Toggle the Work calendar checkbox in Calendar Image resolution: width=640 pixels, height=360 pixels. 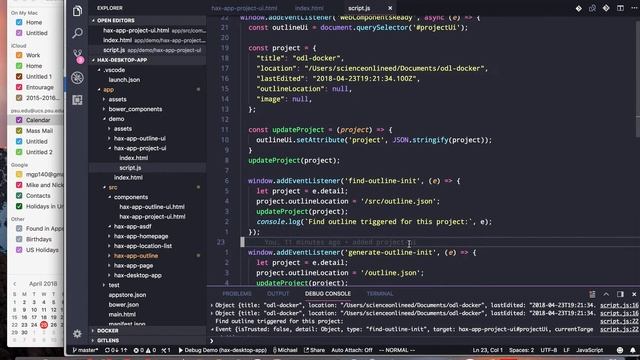tap(19, 55)
